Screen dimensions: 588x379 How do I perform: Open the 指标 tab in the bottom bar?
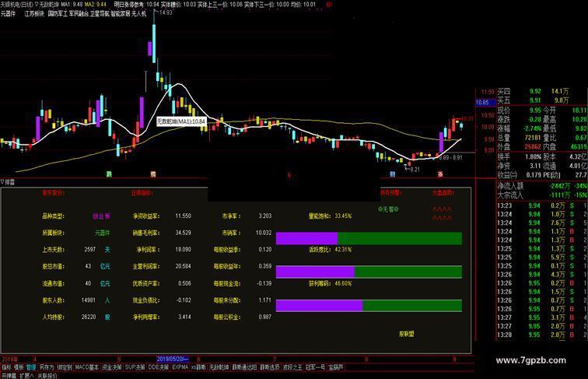pos(6,367)
